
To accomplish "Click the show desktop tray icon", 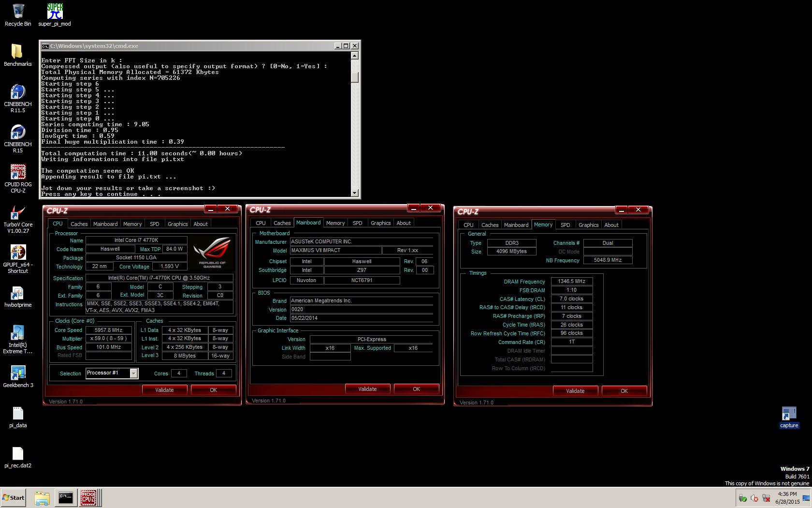I will [806, 498].
